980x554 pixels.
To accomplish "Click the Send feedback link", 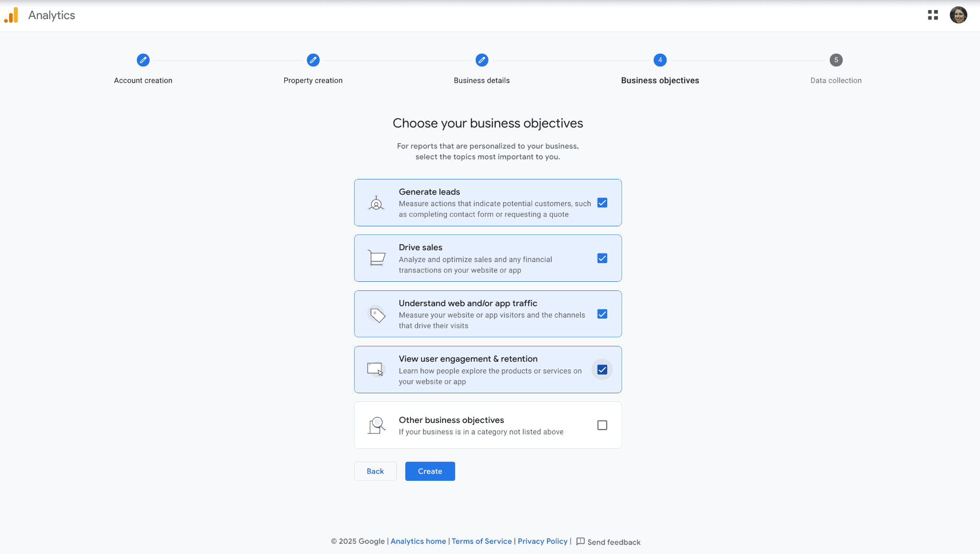I will pos(609,542).
